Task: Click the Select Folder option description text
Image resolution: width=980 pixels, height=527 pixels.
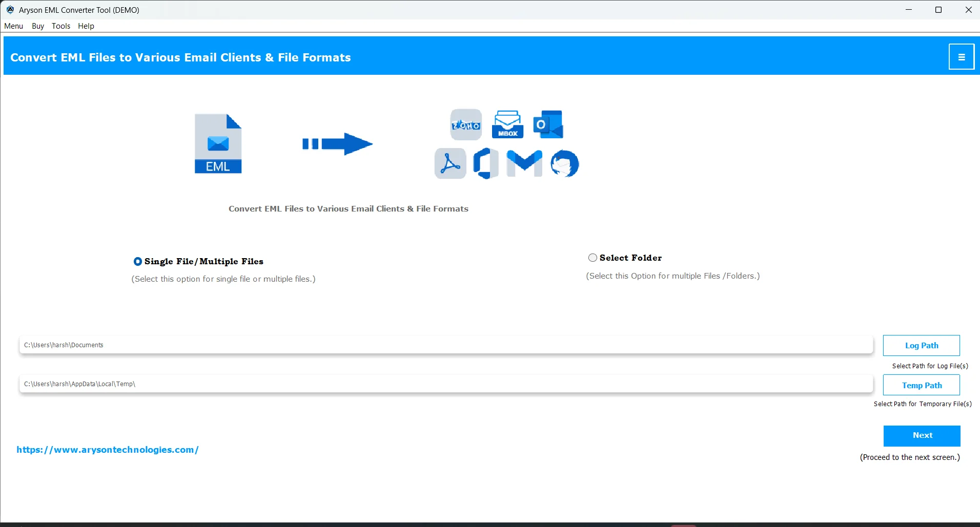Action: click(x=673, y=276)
